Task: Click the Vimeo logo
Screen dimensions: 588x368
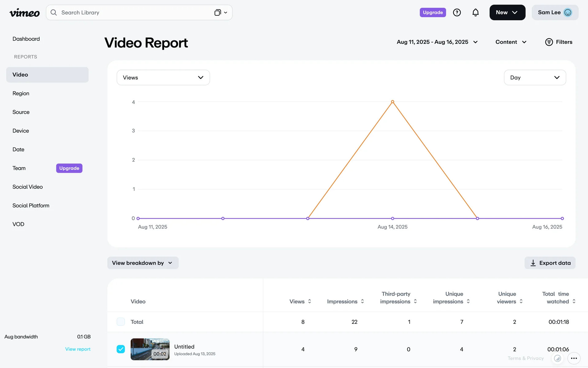Action: pos(24,13)
